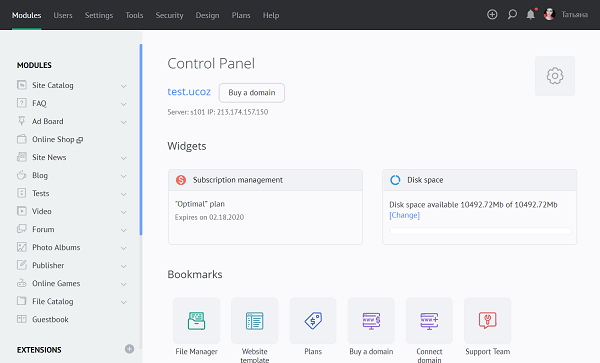Open the add (plus) icon in top bar
600x363 pixels.
pyautogui.click(x=492, y=15)
